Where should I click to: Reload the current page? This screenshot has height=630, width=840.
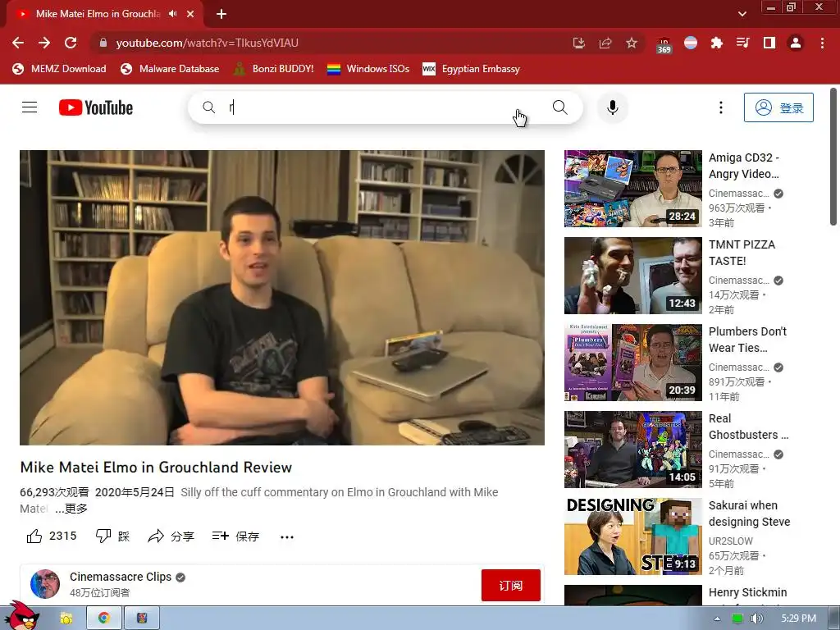[71, 43]
